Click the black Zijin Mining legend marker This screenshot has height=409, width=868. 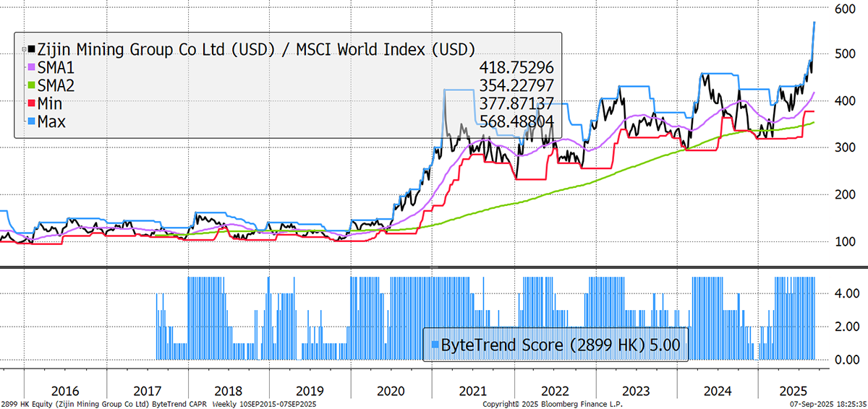coord(30,50)
